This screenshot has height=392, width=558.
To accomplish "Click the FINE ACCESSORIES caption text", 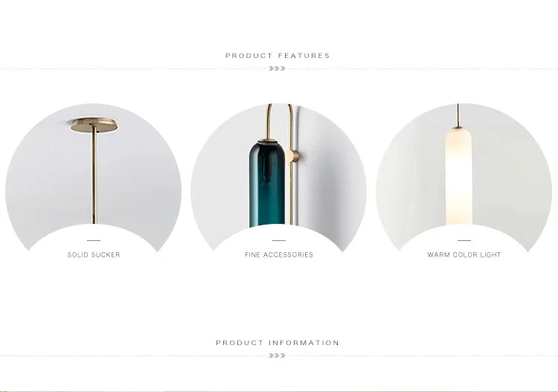I will click(279, 254).
